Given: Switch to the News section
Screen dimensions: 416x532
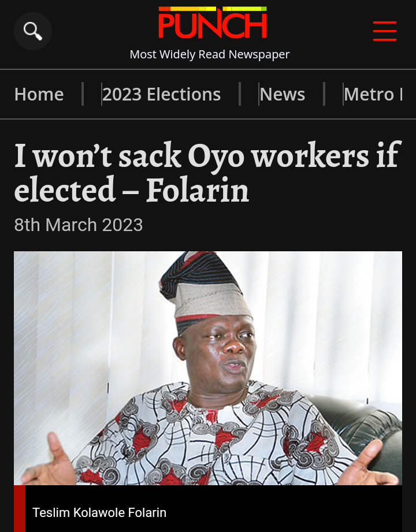Looking at the screenshot, I should pyautogui.click(x=283, y=94).
